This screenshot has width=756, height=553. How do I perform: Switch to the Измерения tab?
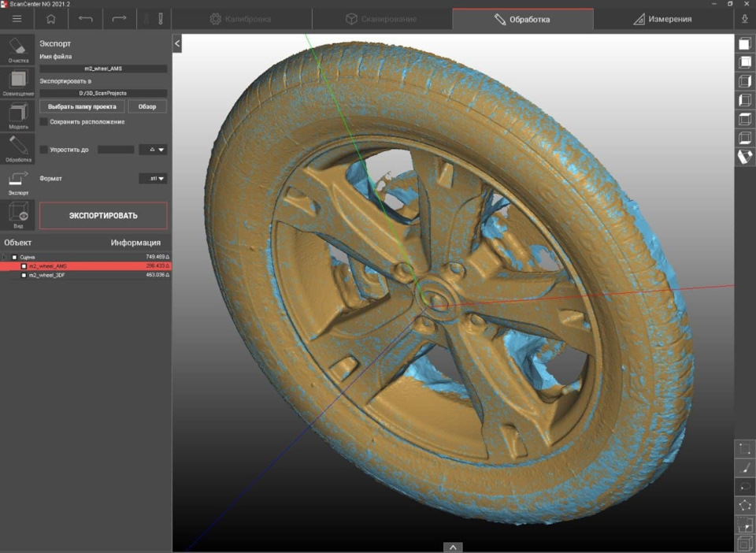[663, 19]
